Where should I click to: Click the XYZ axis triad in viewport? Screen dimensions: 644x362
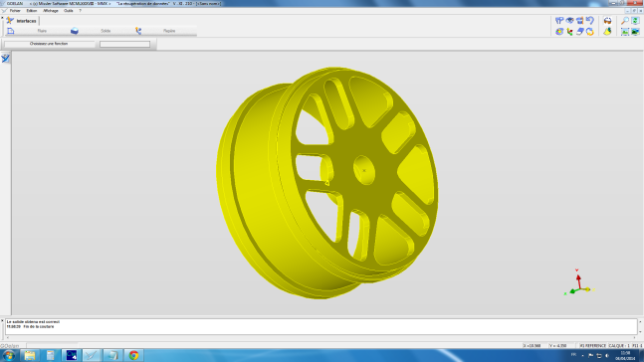point(578,282)
